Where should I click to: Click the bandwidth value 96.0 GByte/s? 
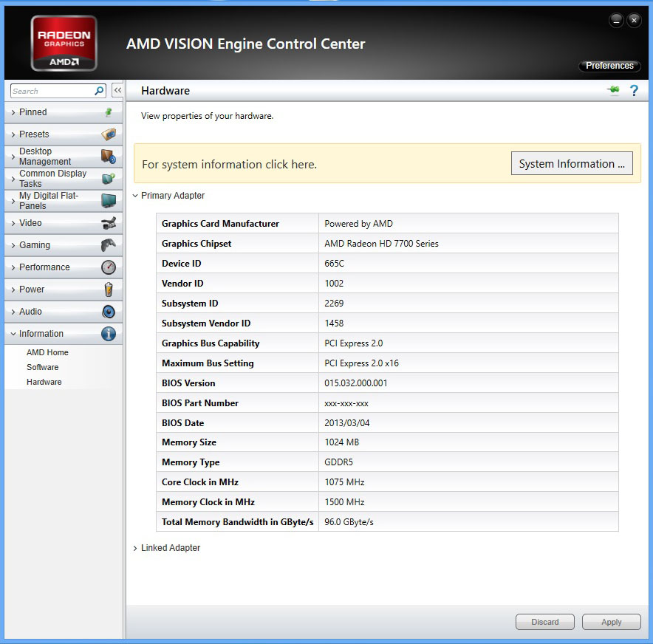349,522
